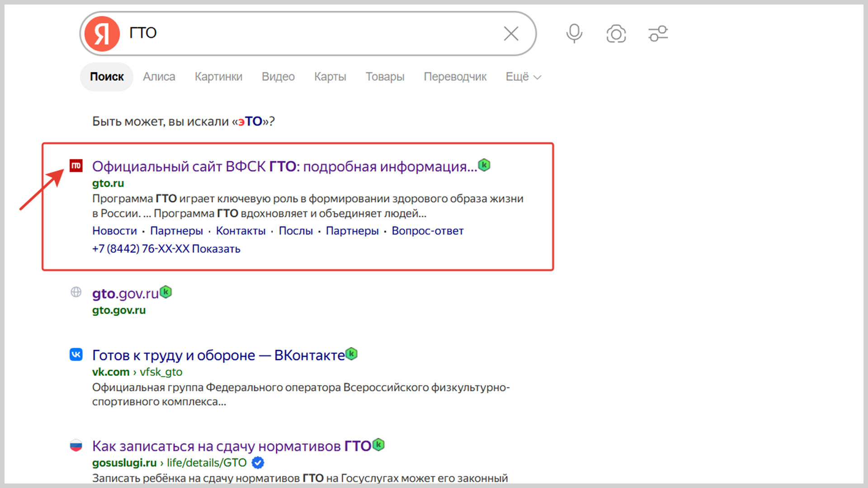The height and width of the screenshot is (488, 868).
Task: Open the Переводчик tab
Action: pyautogui.click(x=455, y=77)
